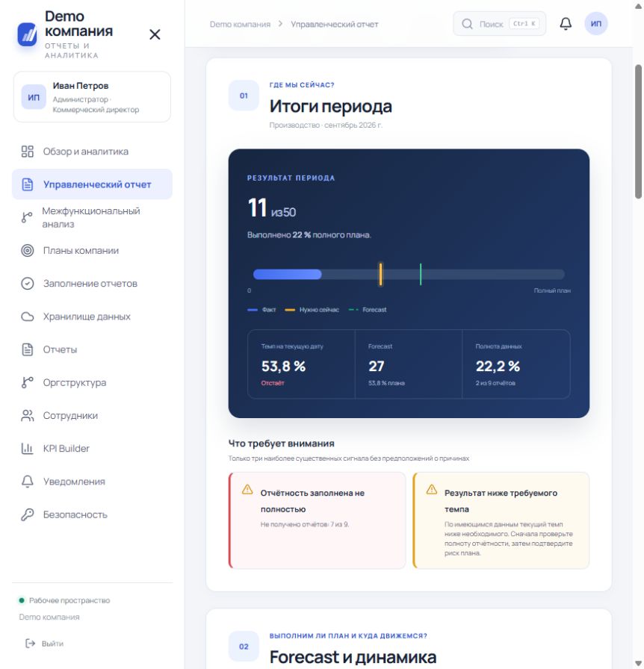Image resolution: width=644 pixels, height=669 pixels.
Task: Click blue Факт progress bar fill
Action: point(287,274)
